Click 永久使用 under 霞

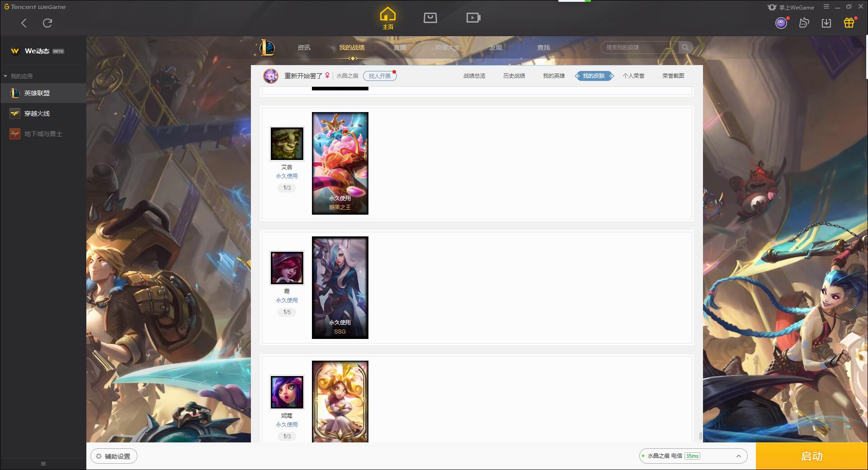[x=287, y=301]
